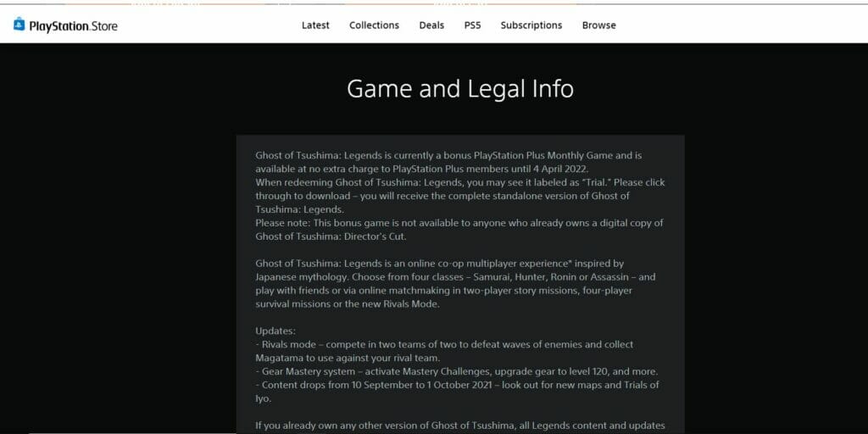Viewport: 868px width, 434px height.
Task: Select Deals in the navigation bar
Action: pyautogui.click(x=431, y=25)
